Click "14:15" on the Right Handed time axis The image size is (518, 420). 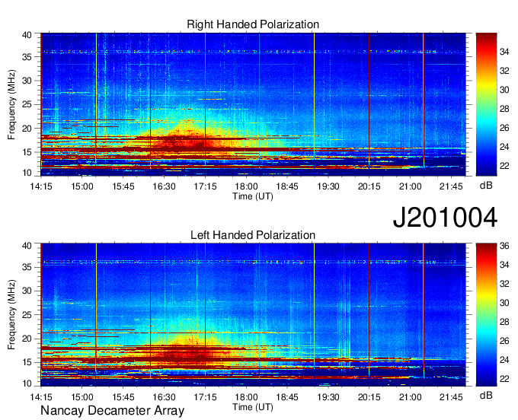pos(41,186)
